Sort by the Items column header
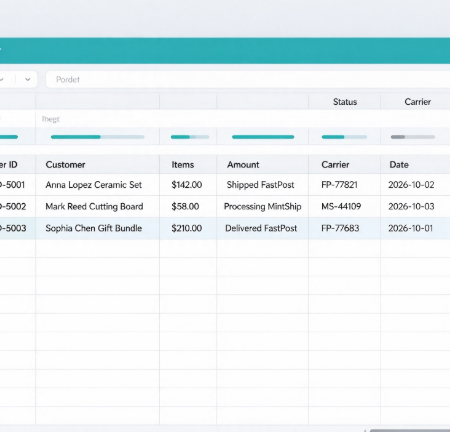Screen dimensions: 450x432 click(183, 165)
